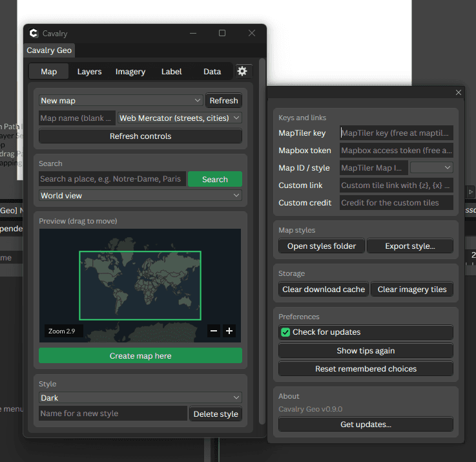The height and width of the screenshot is (462, 476).
Task: Click Show tips again button
Action: pos(366,351)
